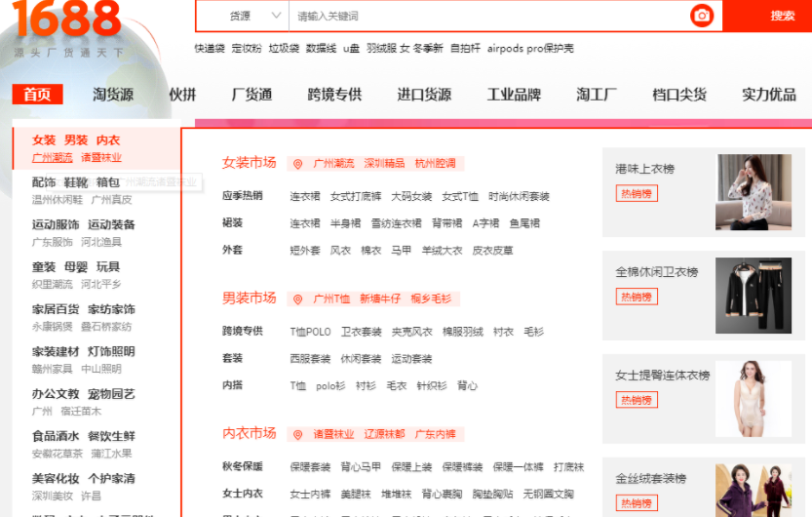The image size is (812, 517).
Task: Select 女装 in the category sidebar
Action: (x=44, y=139)
